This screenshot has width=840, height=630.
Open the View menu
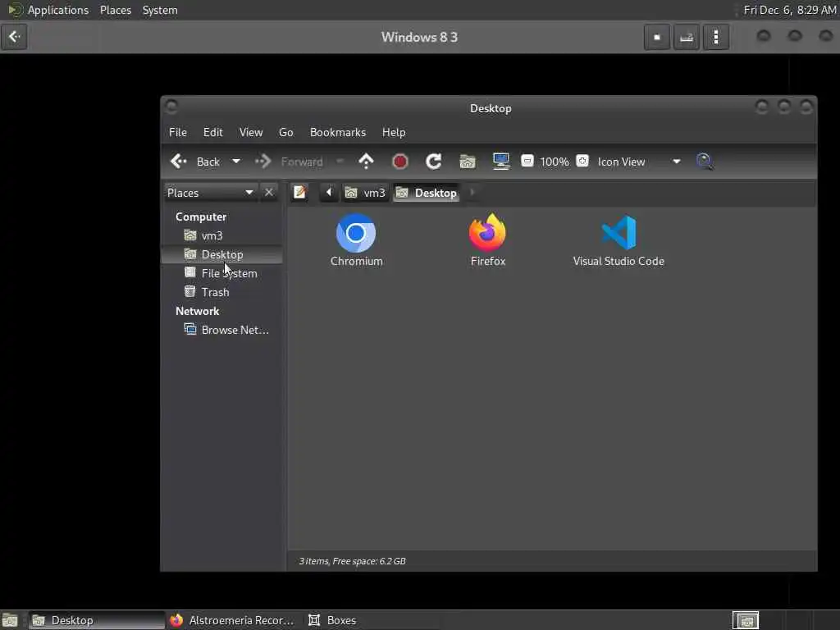pyautogui.click(x=251, y=132)
